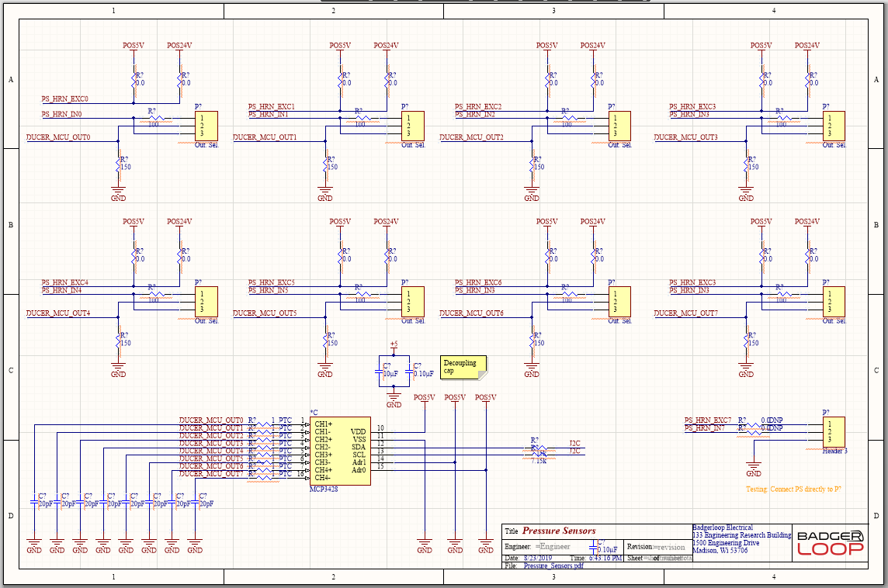
Task: Click the +5 power port label
Action: pos(394,344)
